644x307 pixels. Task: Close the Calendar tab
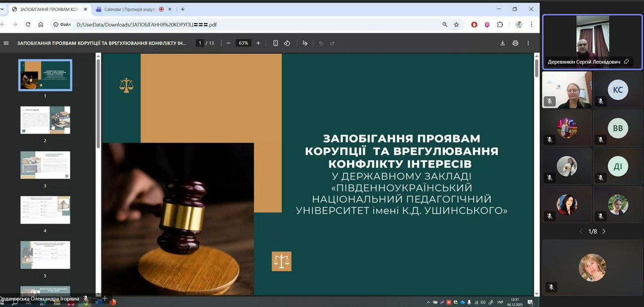pos(170,9)
